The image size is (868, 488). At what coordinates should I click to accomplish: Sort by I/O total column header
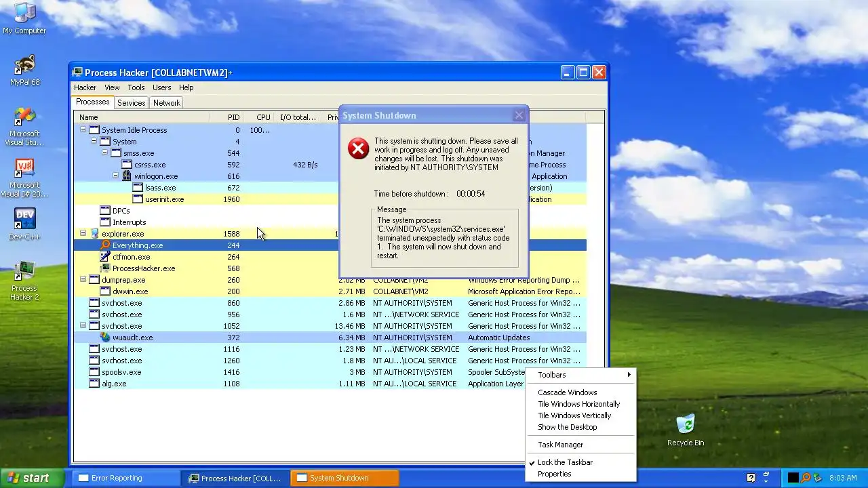coord(299,117)
